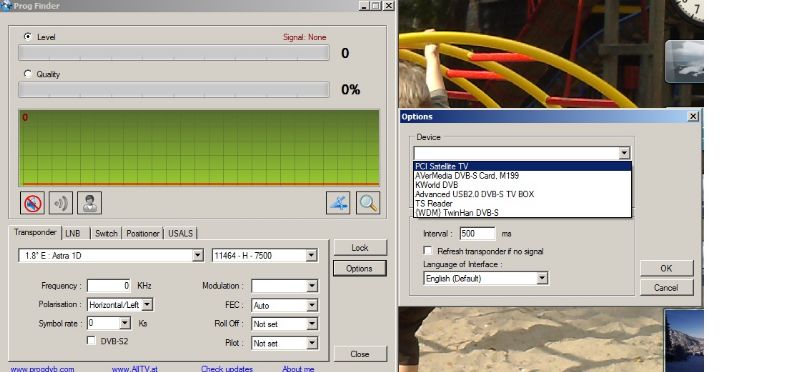Open the Roll Off dropdown
796x372 pixels.
(312, 324)
